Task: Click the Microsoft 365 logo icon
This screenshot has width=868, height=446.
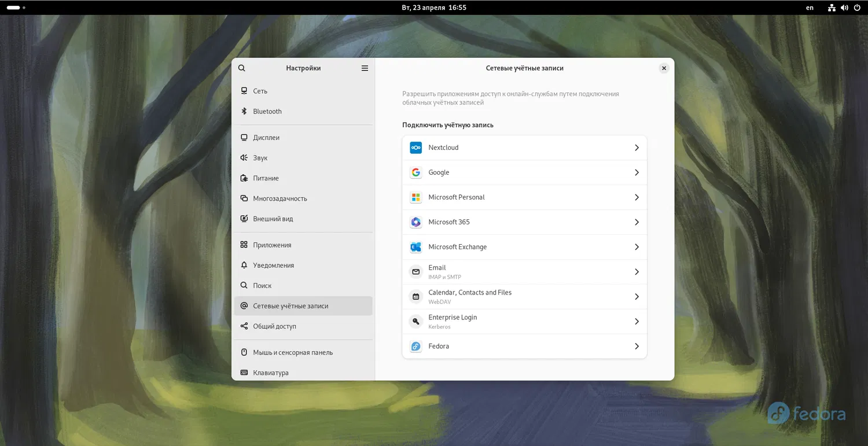Action: click(415, 222)
